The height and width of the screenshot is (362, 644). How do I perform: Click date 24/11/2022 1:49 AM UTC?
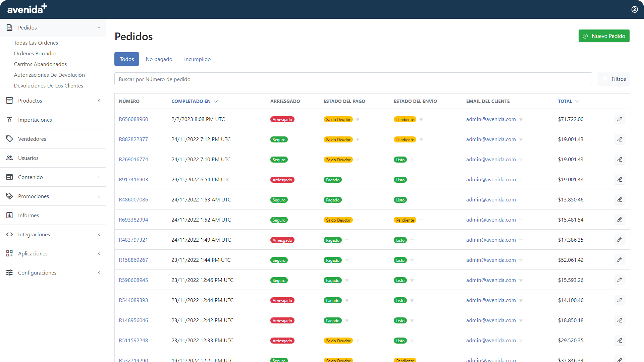click(201, 240)
